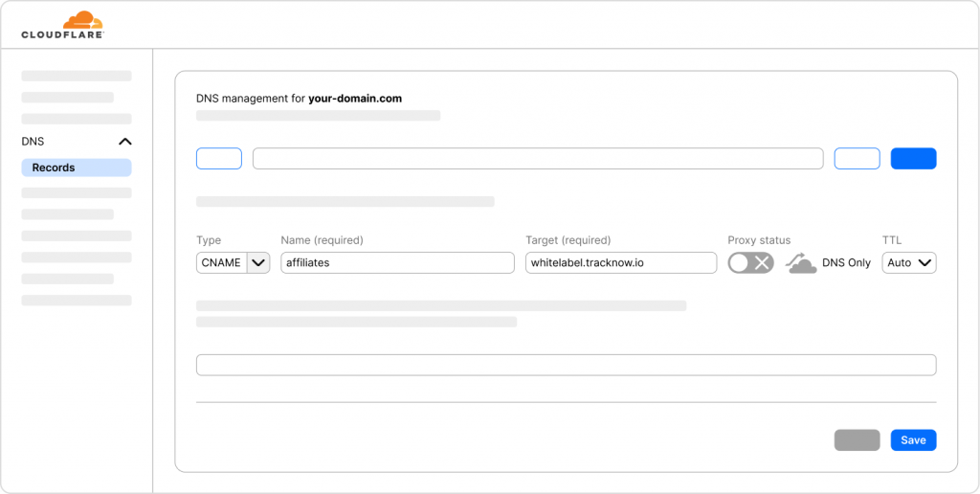Viewport: 980px width, 494px height.
Task: Click the DNS sidebar menu item
Action: pyautogui.click(x=33, y=142)
